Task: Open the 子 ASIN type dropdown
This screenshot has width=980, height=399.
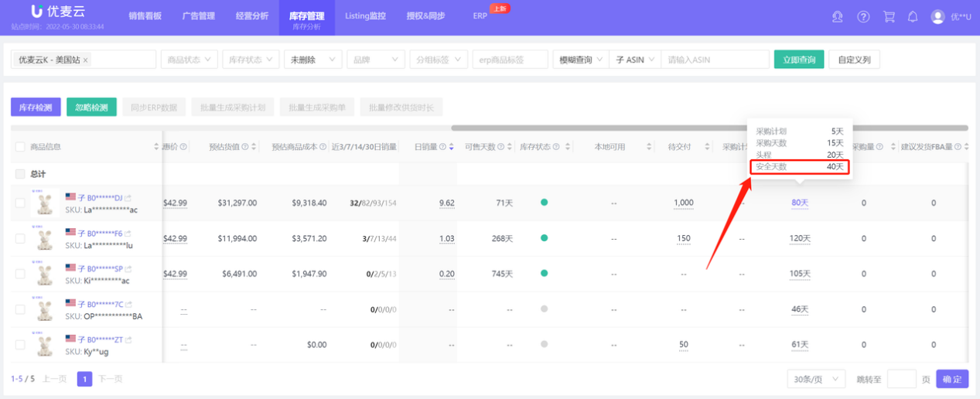Action: pyautogui.click(x=634, y=60)
